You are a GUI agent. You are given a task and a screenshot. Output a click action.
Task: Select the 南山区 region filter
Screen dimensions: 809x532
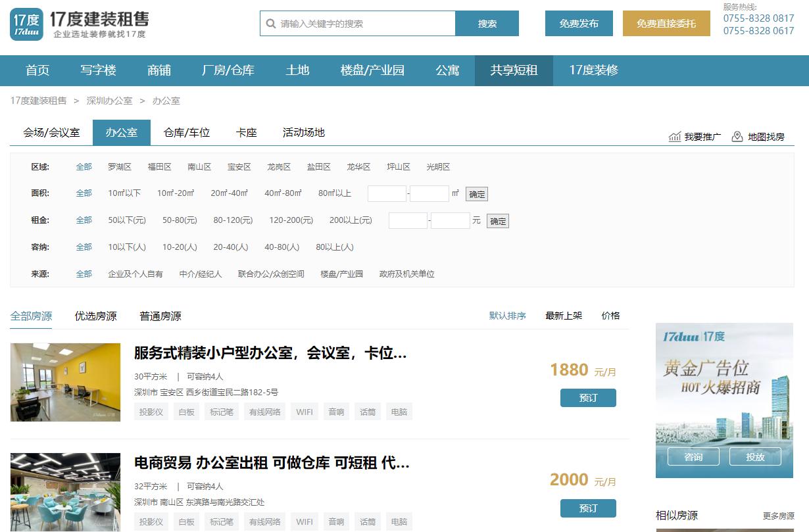coord(199,166)
